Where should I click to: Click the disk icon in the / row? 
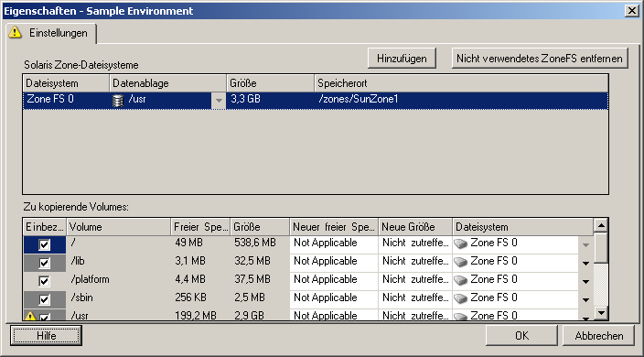pos(461,243)
